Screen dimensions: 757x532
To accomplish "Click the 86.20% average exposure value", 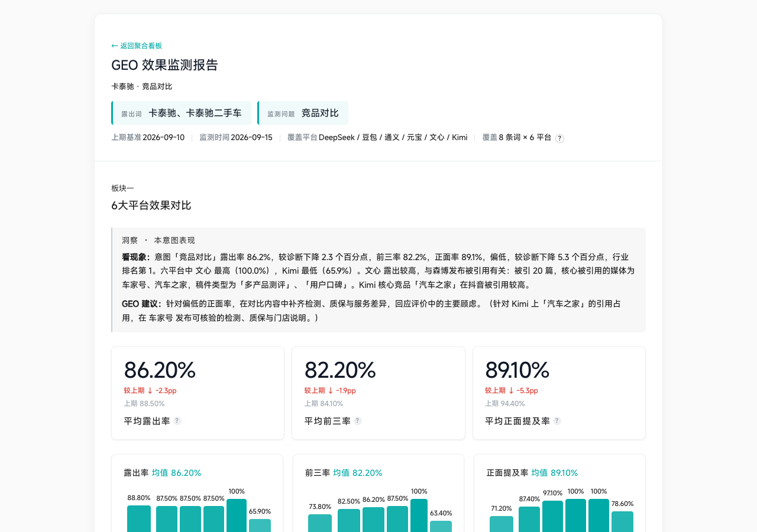I will 160,370.
